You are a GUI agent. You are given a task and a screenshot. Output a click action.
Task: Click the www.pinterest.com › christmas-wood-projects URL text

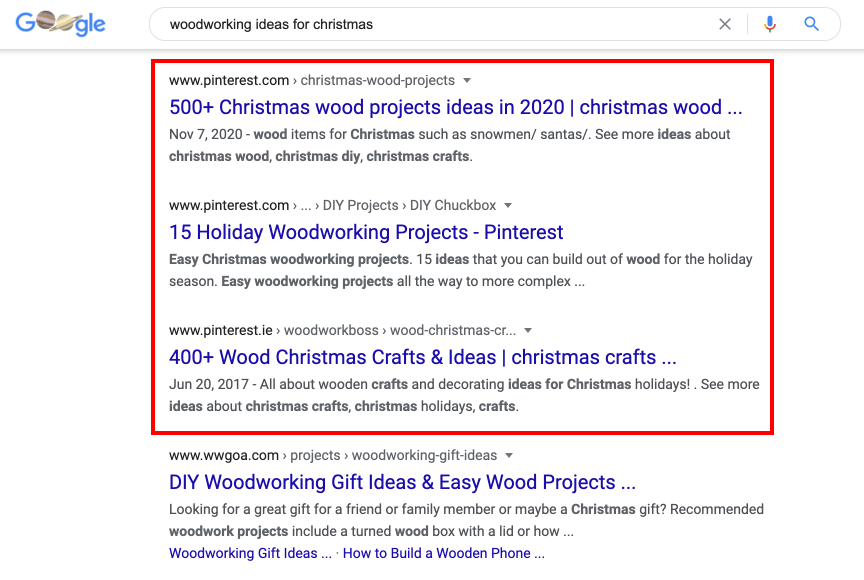pos(312,80)
